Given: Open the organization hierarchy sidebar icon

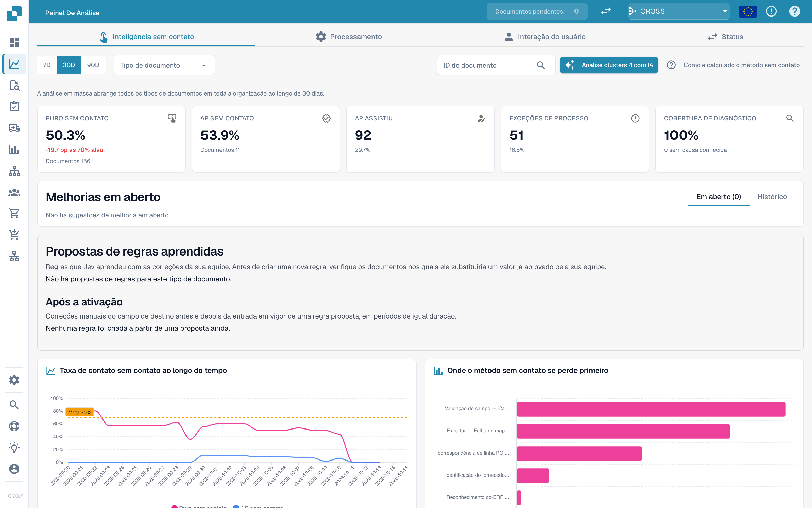Looking at the screenshot, I should coord(14,171).
